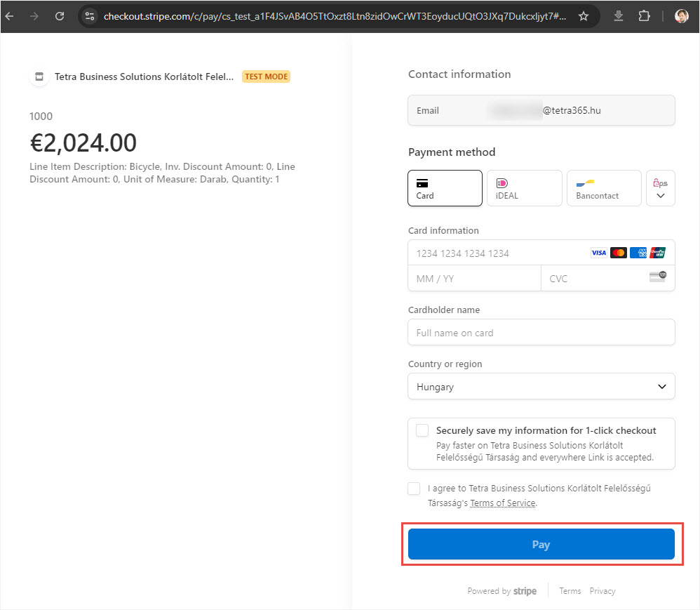Select the Card payment method
The width and height of the screenshot is (700, 610).
pos(445,188)
